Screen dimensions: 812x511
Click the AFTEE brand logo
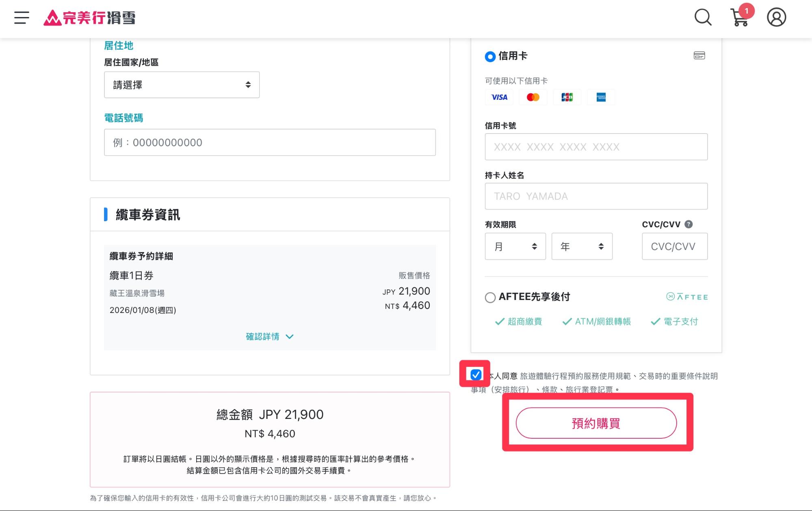pyautogui.click(x=687, y=297)
